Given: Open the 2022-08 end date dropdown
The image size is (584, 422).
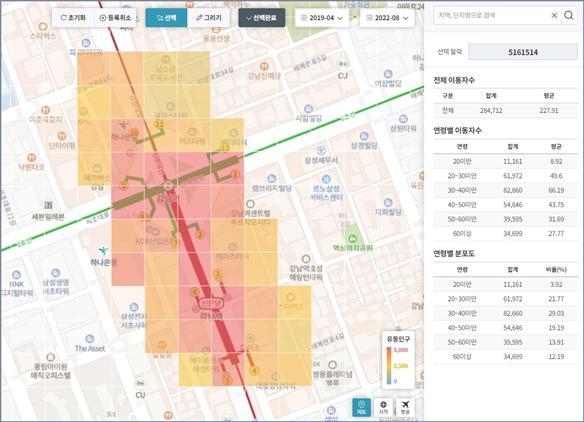Looking at the screenshot, I should point(387,18).
